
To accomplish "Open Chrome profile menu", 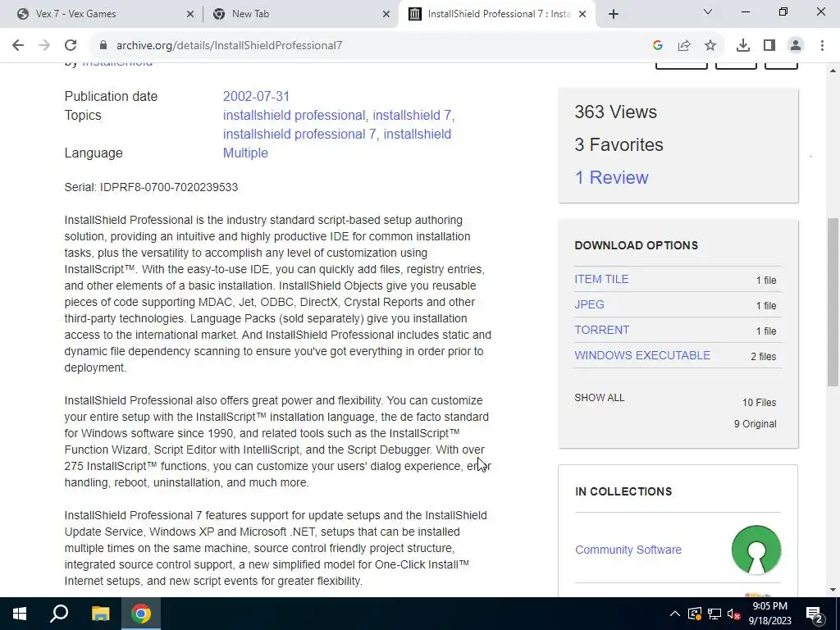I will pos(796,46).
